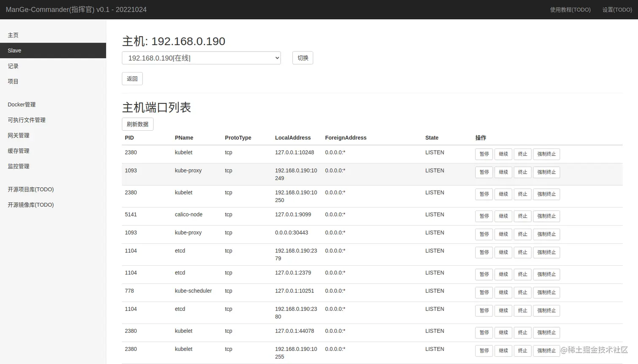Click 终止 for kube-proxy port 10249

pos(523,172)
